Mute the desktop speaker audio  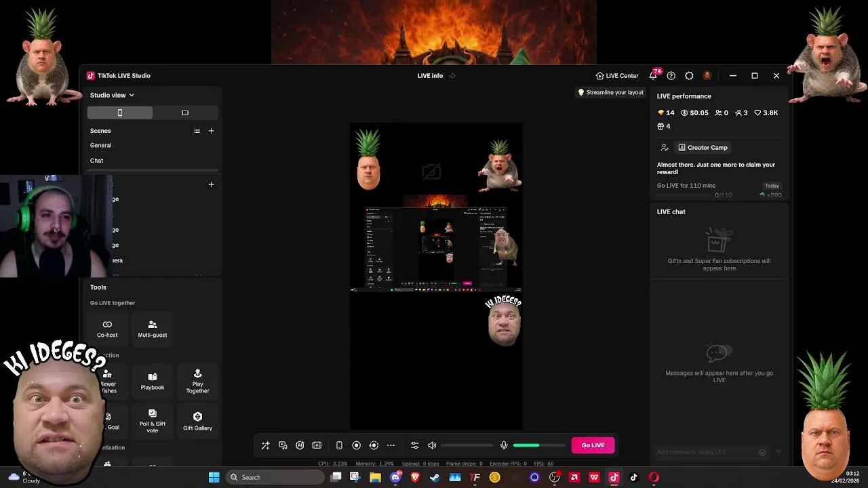tap(432, 445)
